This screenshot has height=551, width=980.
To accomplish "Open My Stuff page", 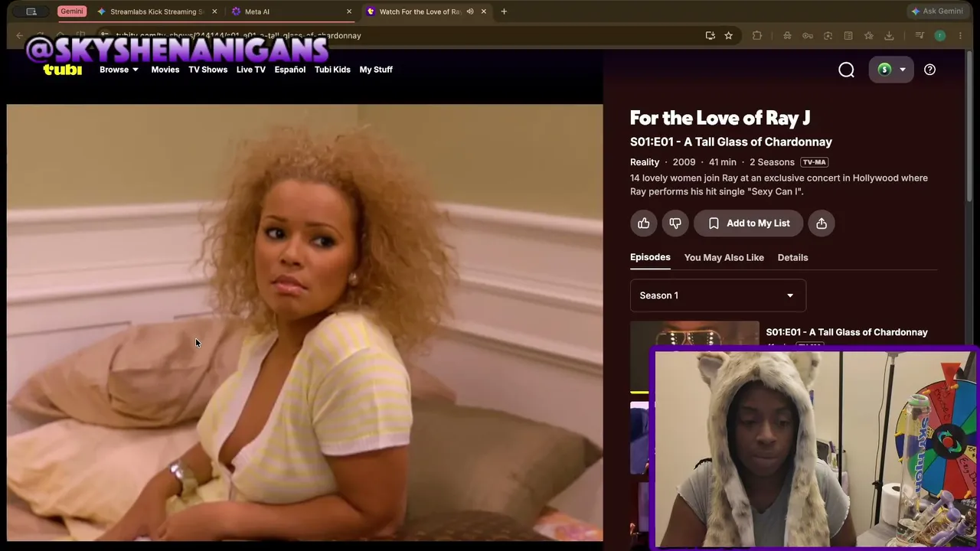I will (x=376, y=70).
